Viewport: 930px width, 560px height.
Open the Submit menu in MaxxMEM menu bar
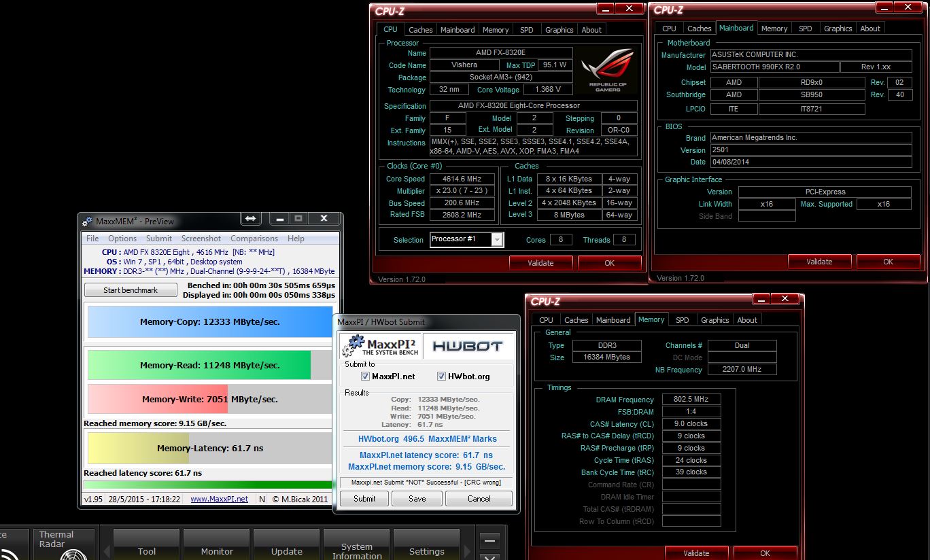[x=159, y=239]
